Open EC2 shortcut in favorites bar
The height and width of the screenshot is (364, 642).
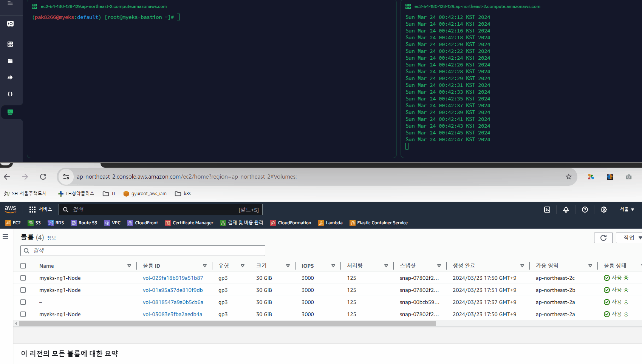[13, 223]
